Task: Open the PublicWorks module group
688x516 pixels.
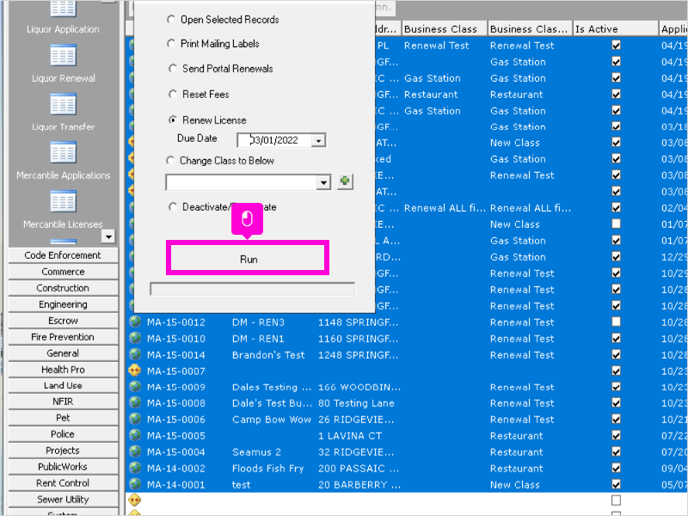Action: click(63, 466)
